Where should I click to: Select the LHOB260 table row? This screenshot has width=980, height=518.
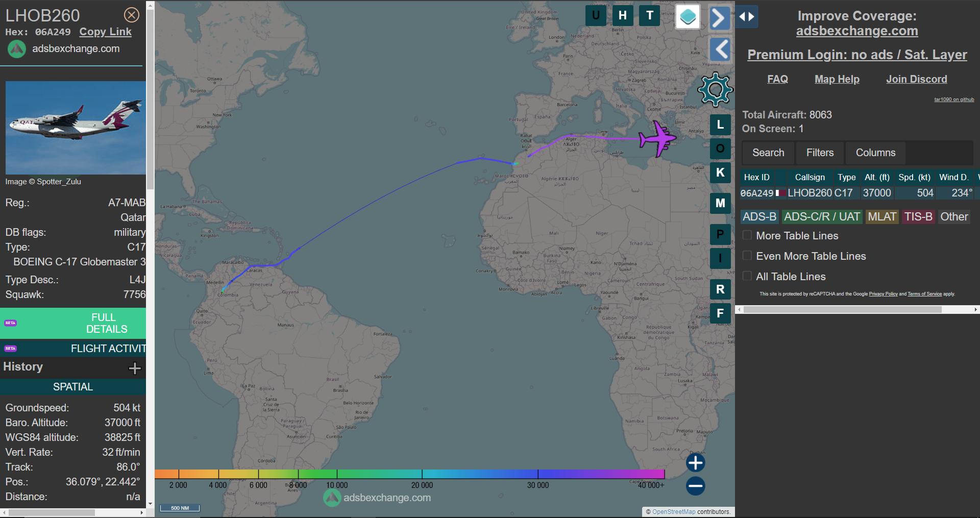pos(859,193)
